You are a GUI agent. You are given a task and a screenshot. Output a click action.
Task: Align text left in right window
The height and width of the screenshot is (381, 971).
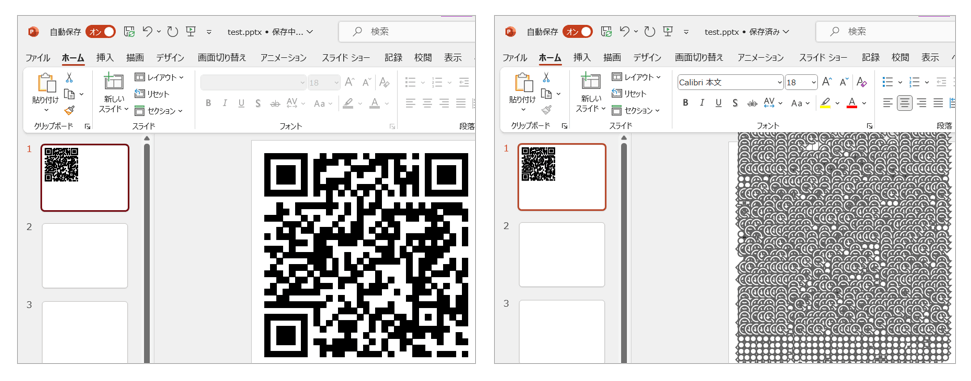(x=888, y=103)
